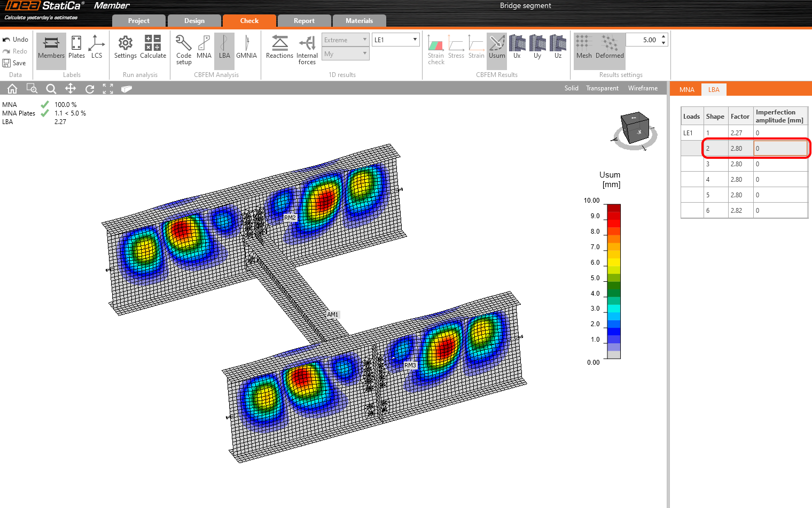
Task: Click the Usum color scale legend
Action: (614, 281)
